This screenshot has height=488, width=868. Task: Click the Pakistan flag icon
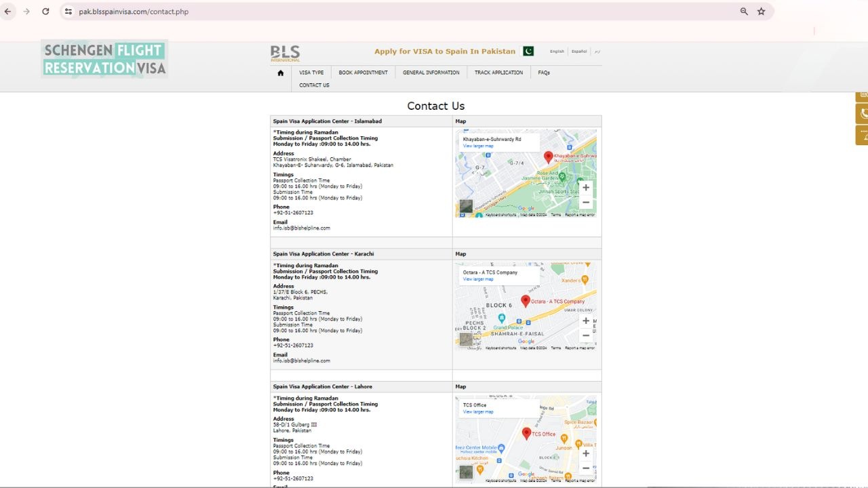[x=528, y=51]
